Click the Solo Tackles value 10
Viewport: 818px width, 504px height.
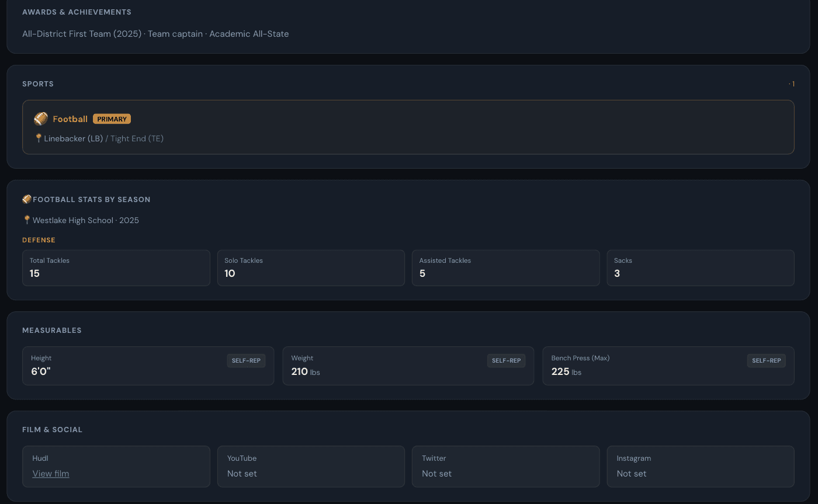[x=230, y=273]
